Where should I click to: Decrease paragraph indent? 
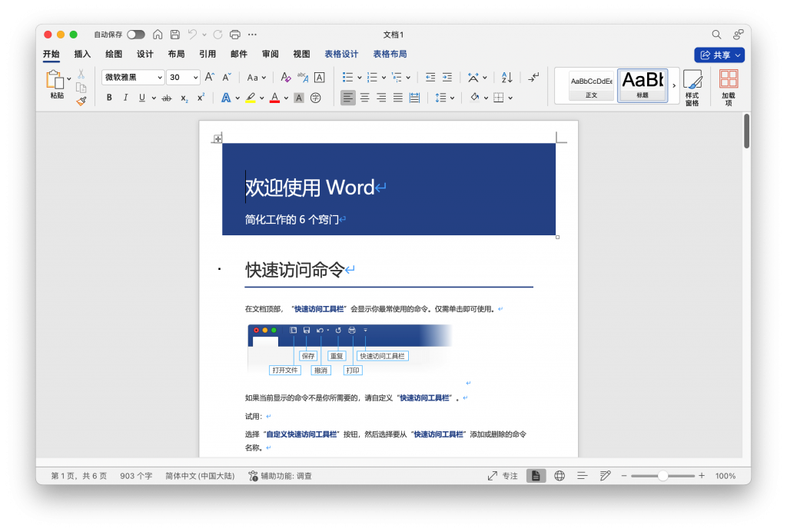pyautogui.click(x=430, y=77)
